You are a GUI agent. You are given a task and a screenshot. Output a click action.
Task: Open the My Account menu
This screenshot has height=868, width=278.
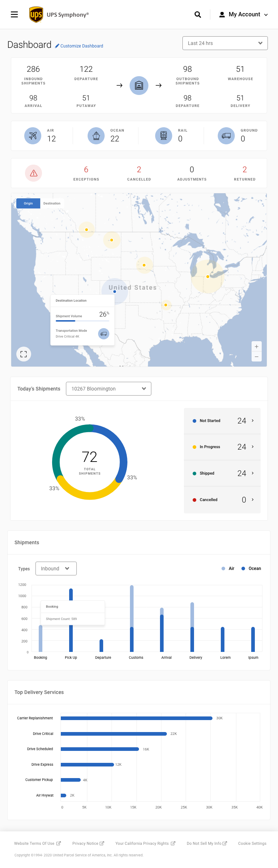pyautogui.click(x=244, y=15)
